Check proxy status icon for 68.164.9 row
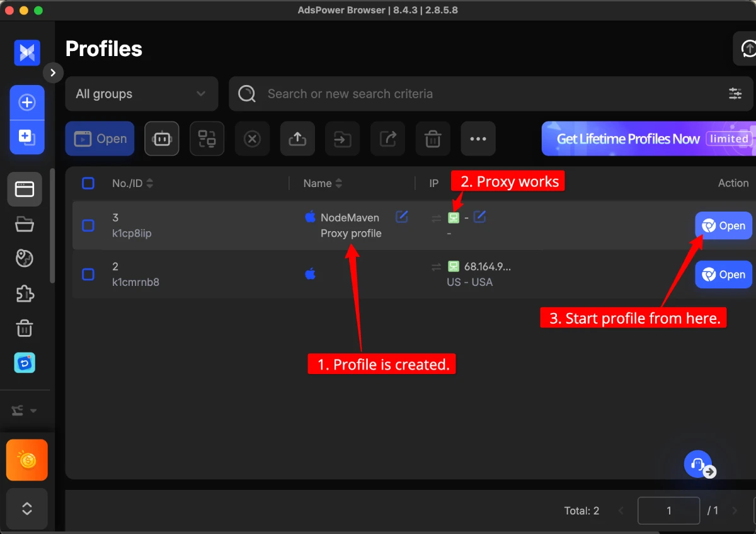The image size is (756, 534). click(454, 266)
